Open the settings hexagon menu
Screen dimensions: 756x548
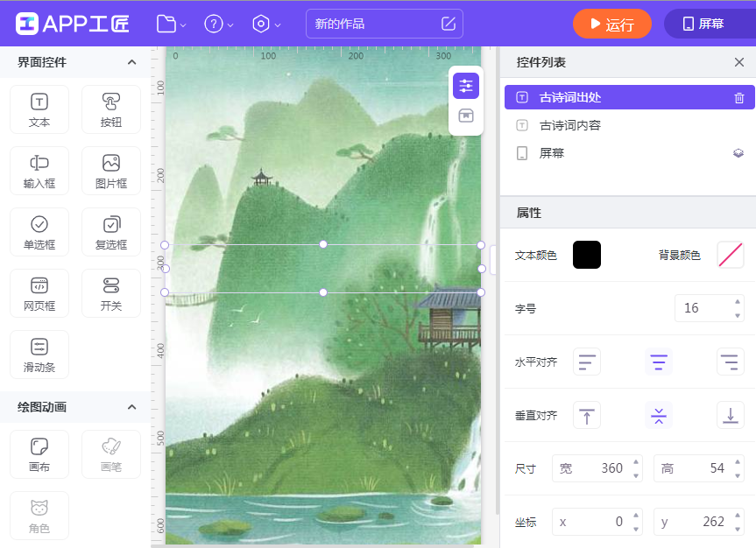(x=266, y=24)
